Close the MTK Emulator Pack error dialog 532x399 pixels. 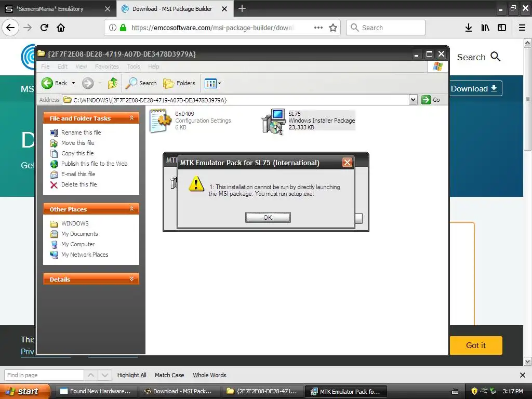pyautogui.click(x=347, y=163)
